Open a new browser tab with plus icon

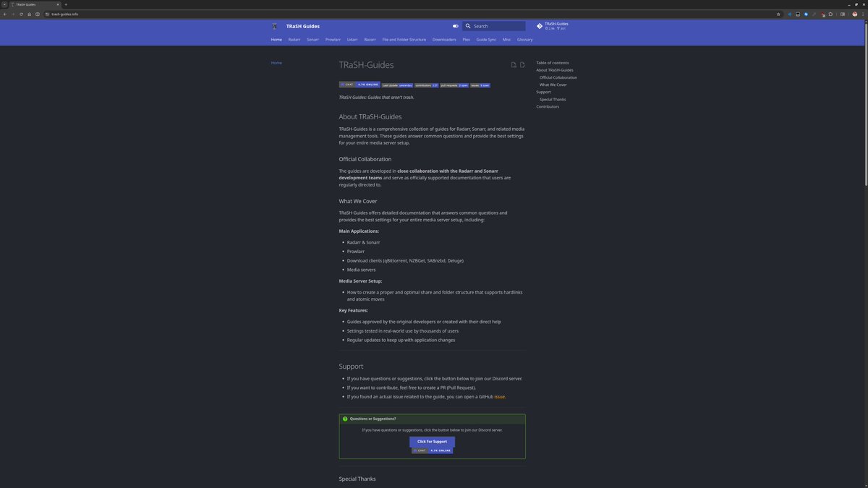65,4
